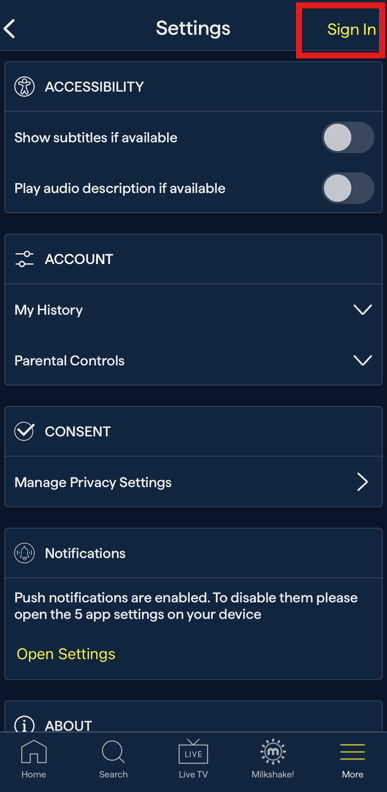This screenshot has height=792, width=387.
Task: Tap Sign In at top right
Action: pos(352,29)
